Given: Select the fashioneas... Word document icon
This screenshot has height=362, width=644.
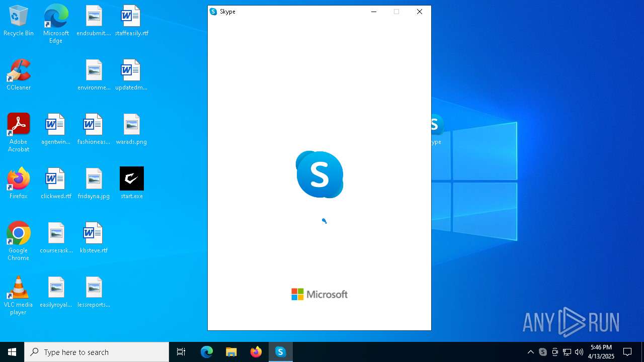Looking at the screenshot, I should pyautogui.click(x=94, y=130).
